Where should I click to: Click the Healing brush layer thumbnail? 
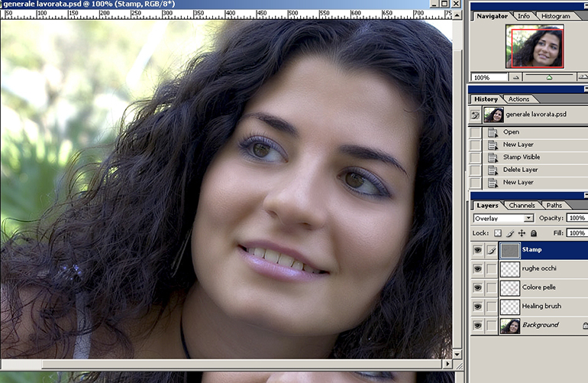pyautogui.click(x=510, y=307)
